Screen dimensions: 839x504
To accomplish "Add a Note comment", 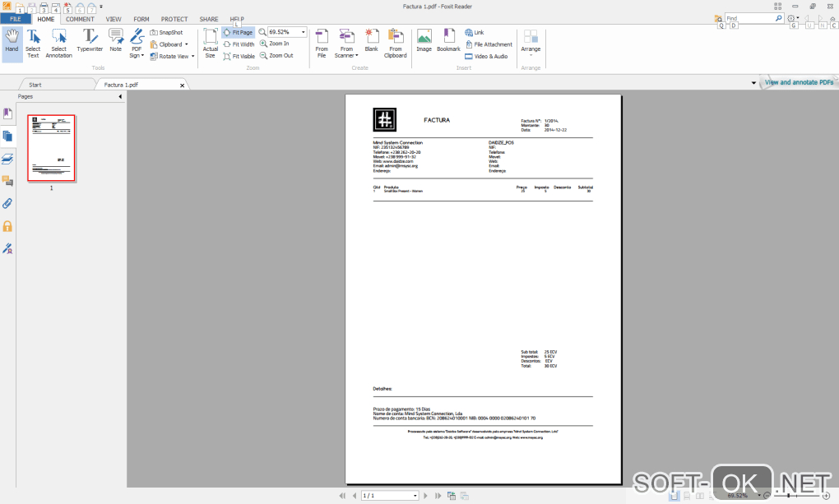I will (116, 41).
